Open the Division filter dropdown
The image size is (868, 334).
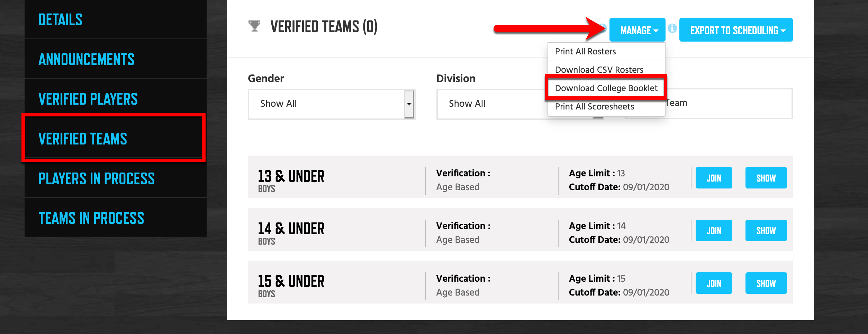pyautogui.click(x=491, y=104)
